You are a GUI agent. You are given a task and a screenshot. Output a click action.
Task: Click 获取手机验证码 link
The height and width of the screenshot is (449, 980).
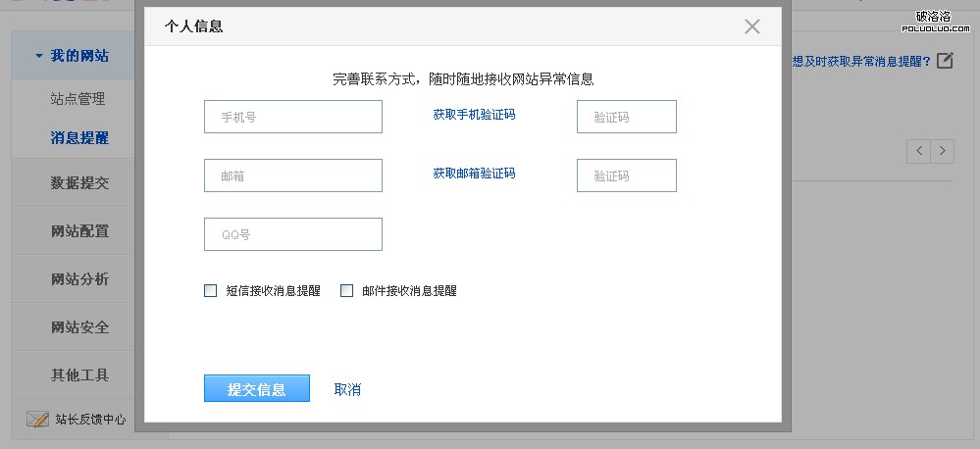474,115
